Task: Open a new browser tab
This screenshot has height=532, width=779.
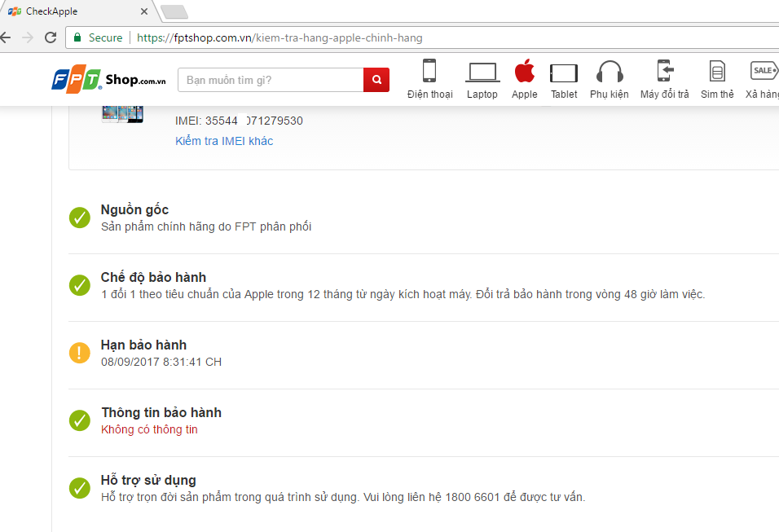Action: [x=174, y=12]
